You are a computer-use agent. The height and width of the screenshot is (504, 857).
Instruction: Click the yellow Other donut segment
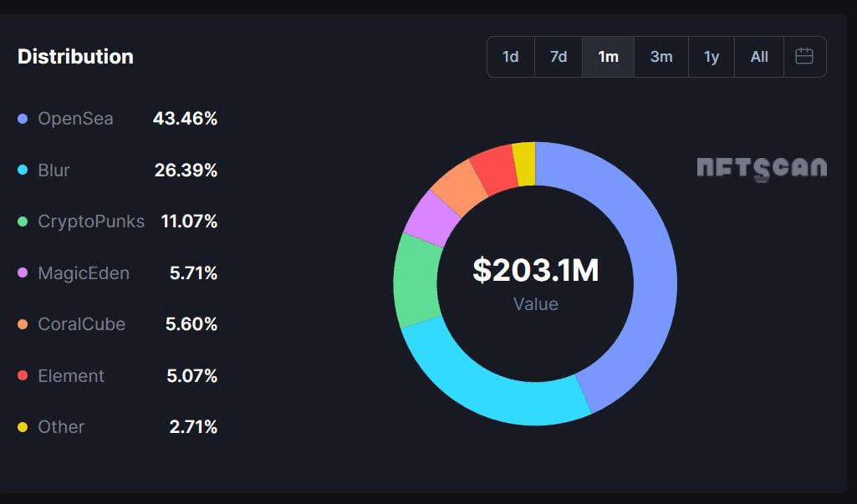(x=524, y=164)
